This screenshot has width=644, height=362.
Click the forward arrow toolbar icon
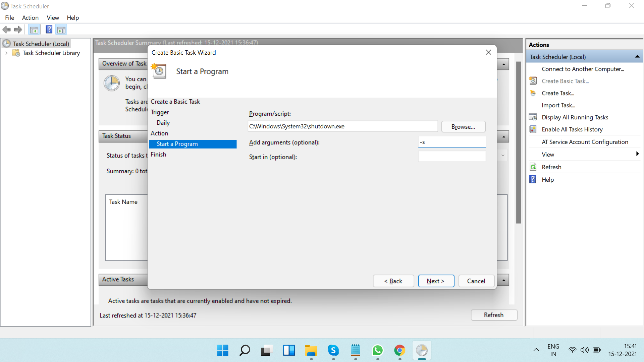click(18, 30)
